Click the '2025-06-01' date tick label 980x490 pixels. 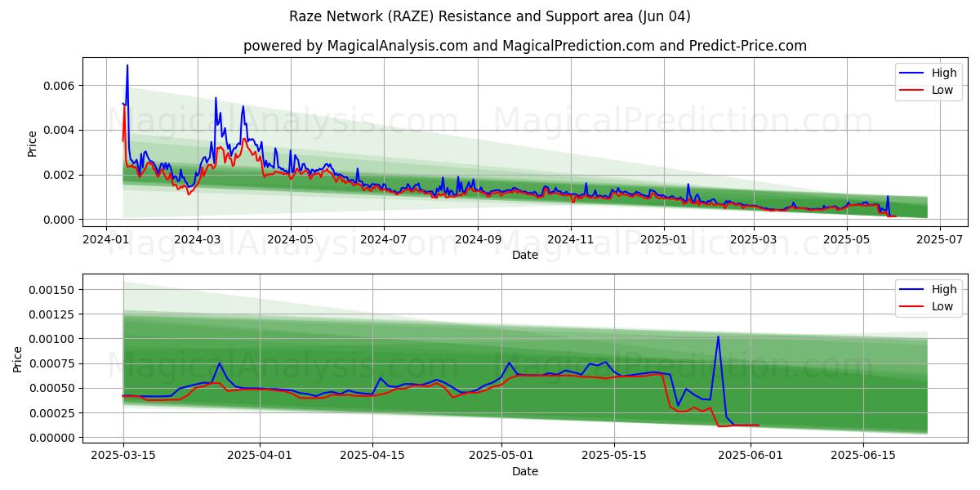coord(752,457)
